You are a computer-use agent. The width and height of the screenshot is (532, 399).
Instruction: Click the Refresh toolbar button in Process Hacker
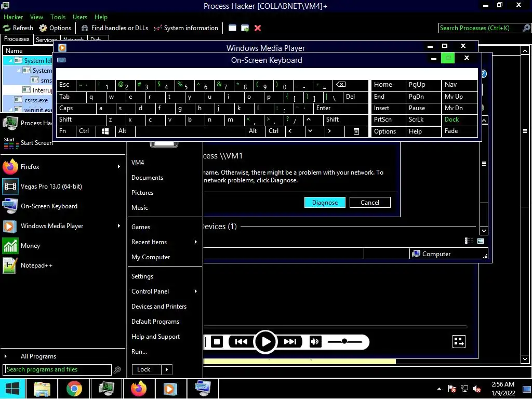point(18,28)
